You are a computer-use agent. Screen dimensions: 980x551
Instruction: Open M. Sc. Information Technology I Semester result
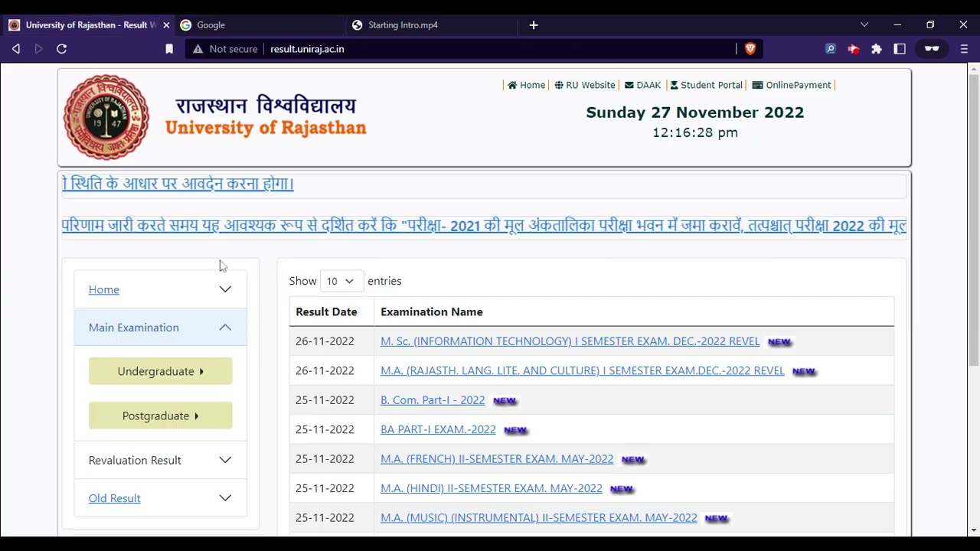[x=570, y=341]
